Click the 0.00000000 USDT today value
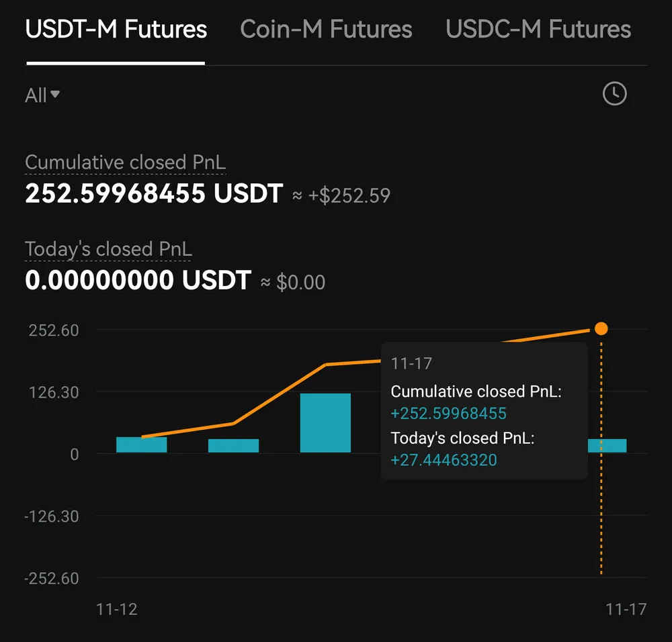This screenshot has width=672, height=642. point(138,280)
